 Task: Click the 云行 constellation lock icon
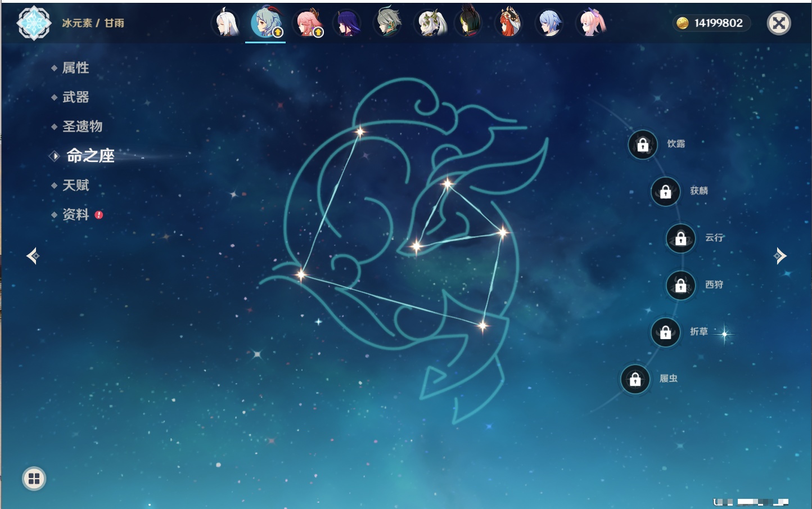point(681,238)
